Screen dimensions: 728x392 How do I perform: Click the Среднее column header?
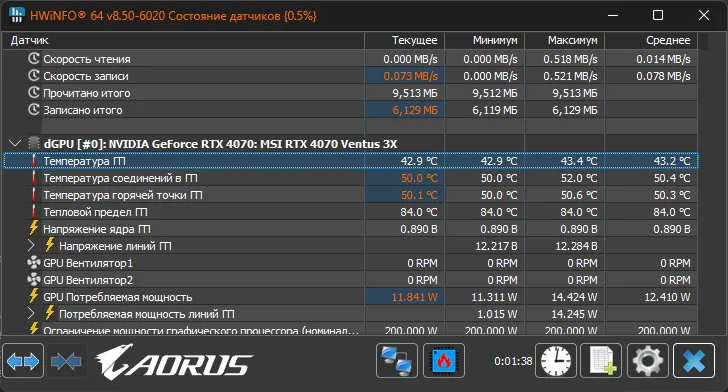(x=651, y=40)
